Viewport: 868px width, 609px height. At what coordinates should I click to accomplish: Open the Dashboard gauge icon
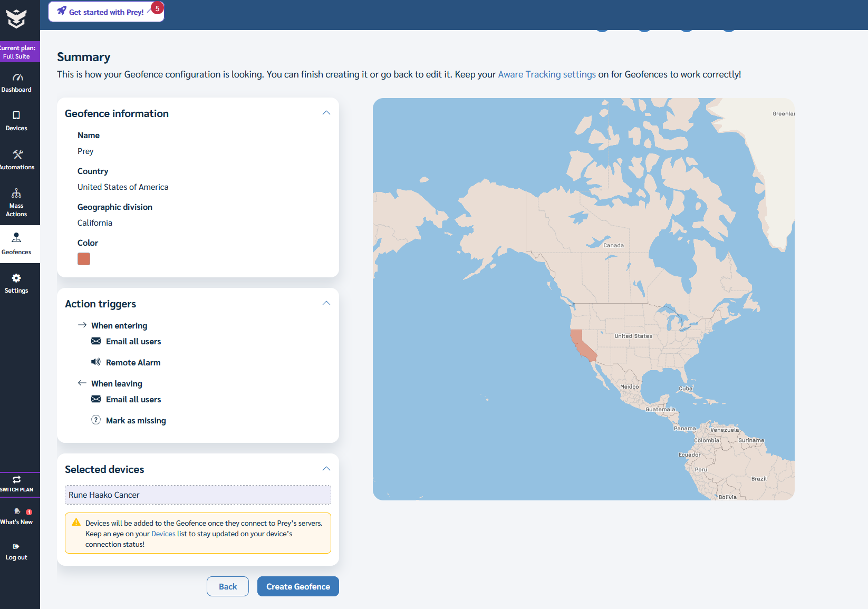click(x=17, y=78)
